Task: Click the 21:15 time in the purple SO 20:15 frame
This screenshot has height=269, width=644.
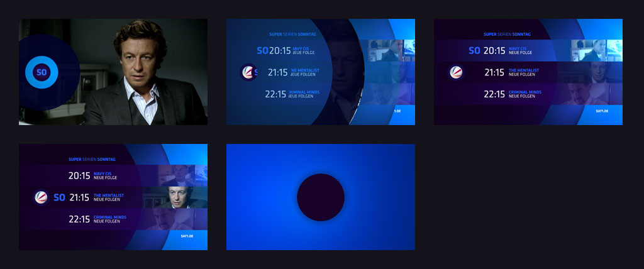Action: tap(494, 72)
